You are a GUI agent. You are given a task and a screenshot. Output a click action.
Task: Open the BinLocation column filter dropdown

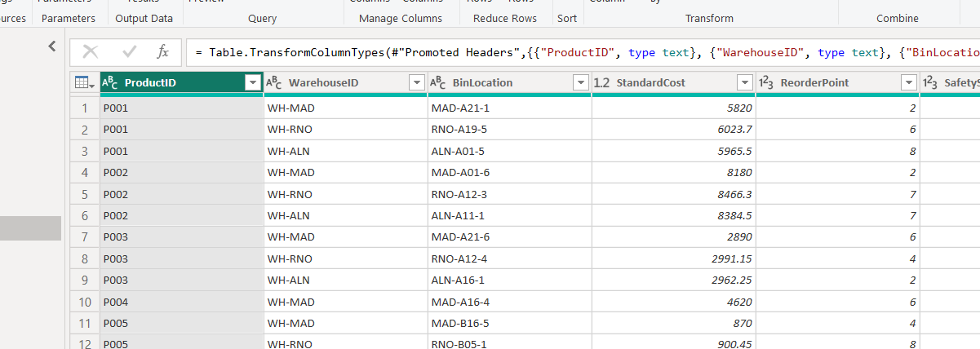click(x=580, y=82)
